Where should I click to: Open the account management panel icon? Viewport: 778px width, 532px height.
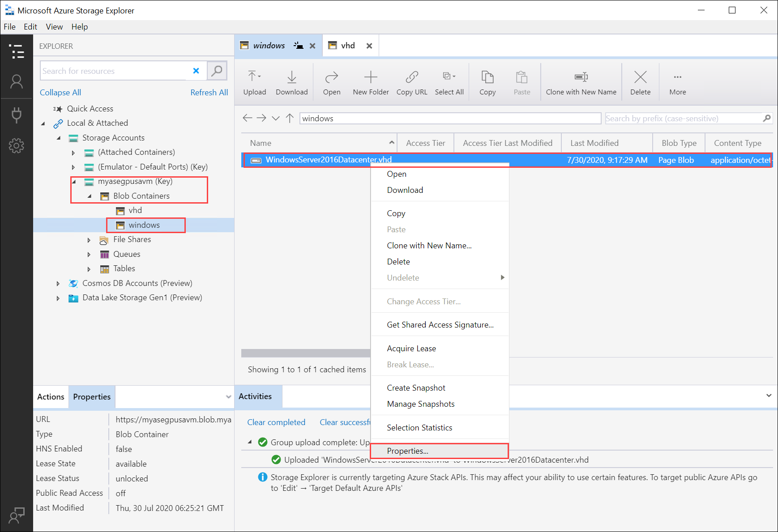click(x=17, y=81)
